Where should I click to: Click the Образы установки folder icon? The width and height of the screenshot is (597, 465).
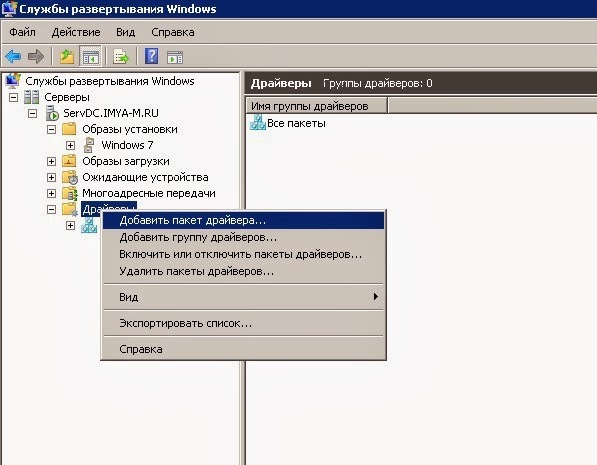[x=69, y=129]
